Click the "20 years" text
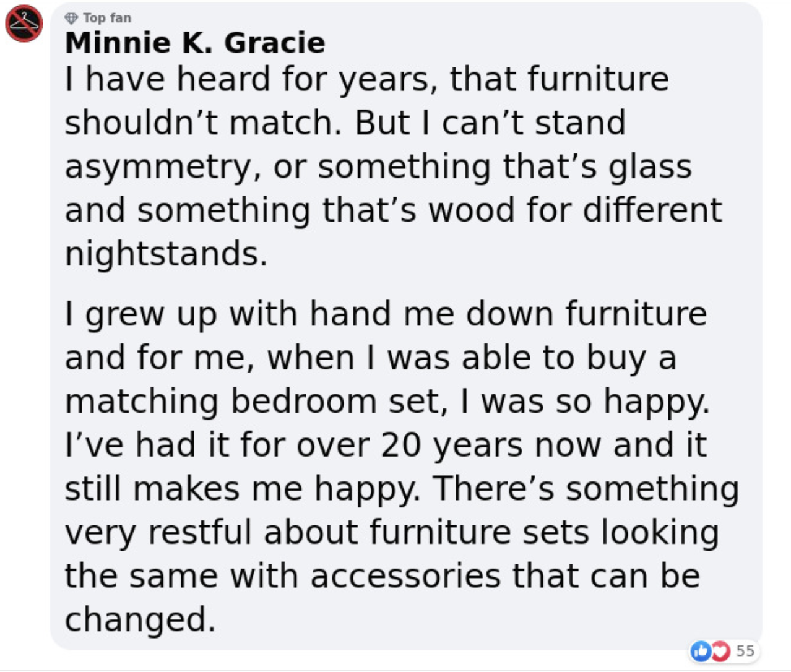Image resolution: width=791 pixels, height=672 pixels. (x=452, y=445)
